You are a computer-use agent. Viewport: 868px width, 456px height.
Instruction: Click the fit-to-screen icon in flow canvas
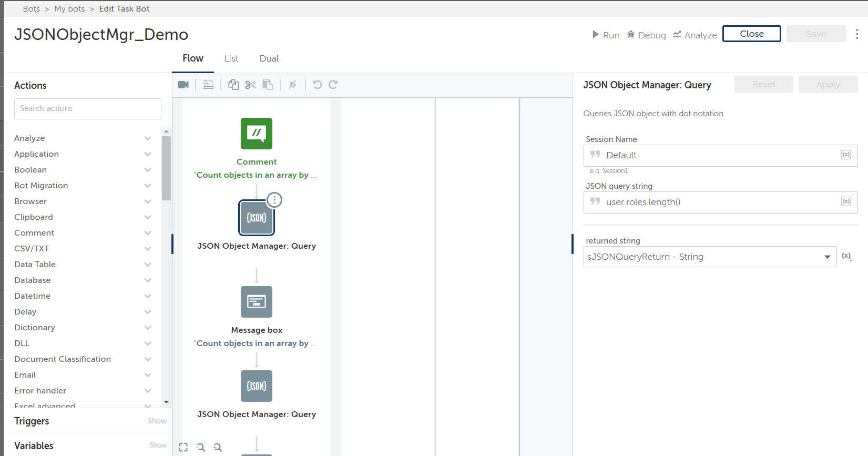183,447
